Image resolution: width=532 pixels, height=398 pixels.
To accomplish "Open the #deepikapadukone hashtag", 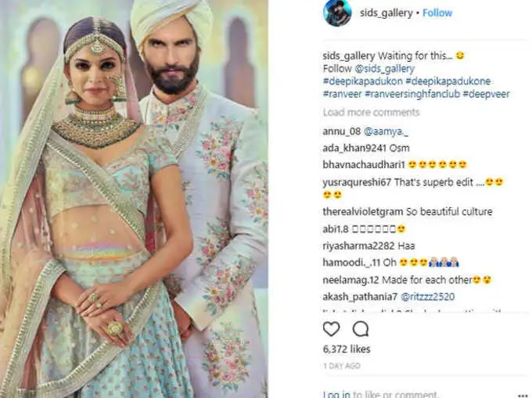I will tap(448, 81).
